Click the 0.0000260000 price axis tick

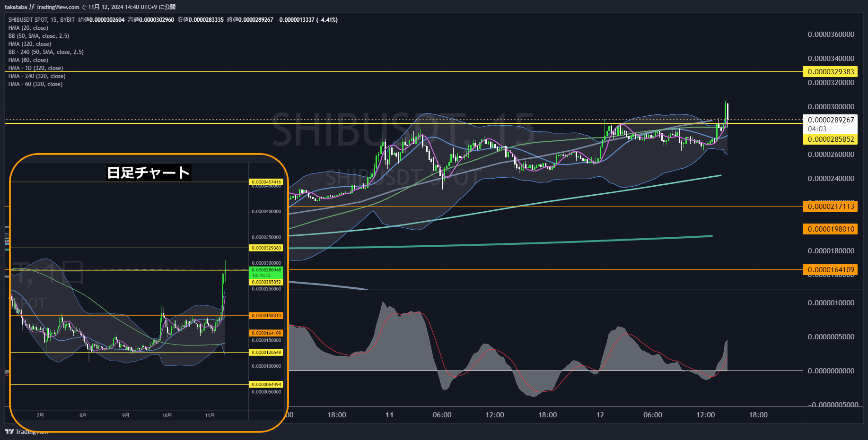click(831, 155)
